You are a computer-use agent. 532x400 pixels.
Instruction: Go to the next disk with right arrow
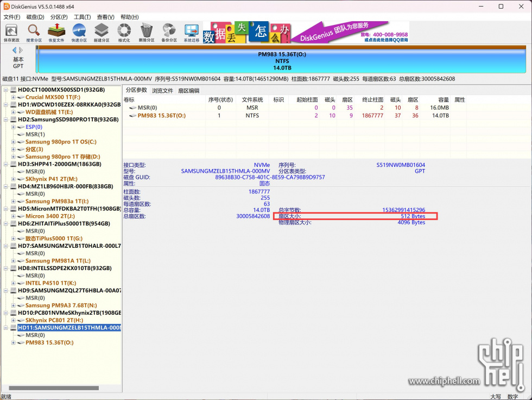21,50
